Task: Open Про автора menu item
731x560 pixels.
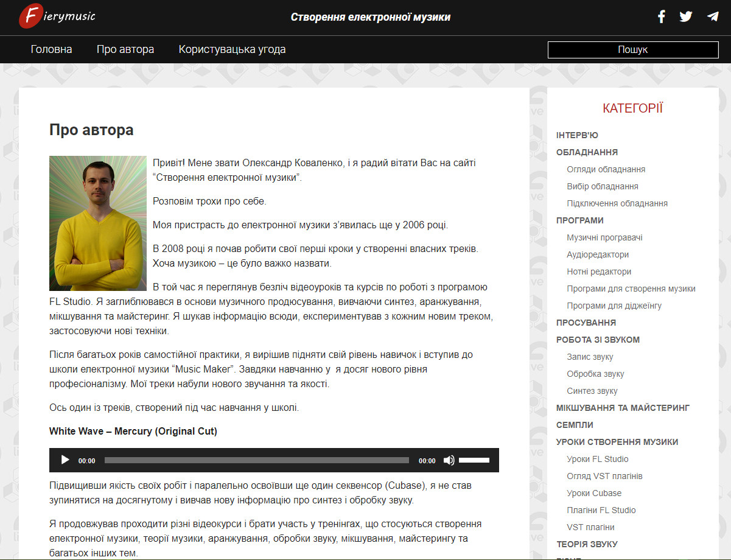Action: pyautogui.click(x=125, y=49)
